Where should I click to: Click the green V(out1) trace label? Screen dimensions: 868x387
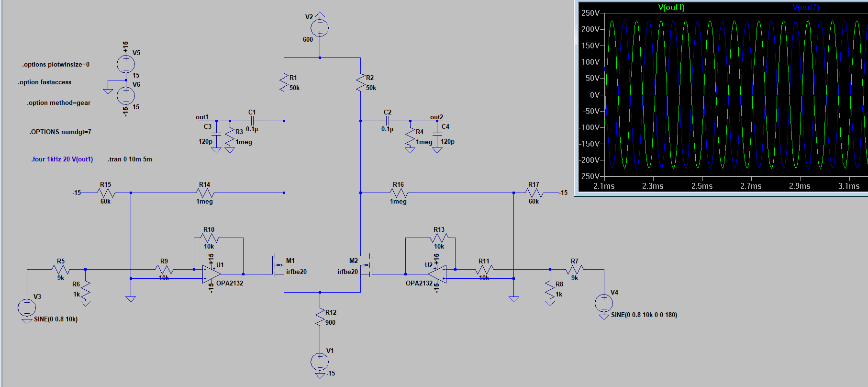tap(671, 7)
